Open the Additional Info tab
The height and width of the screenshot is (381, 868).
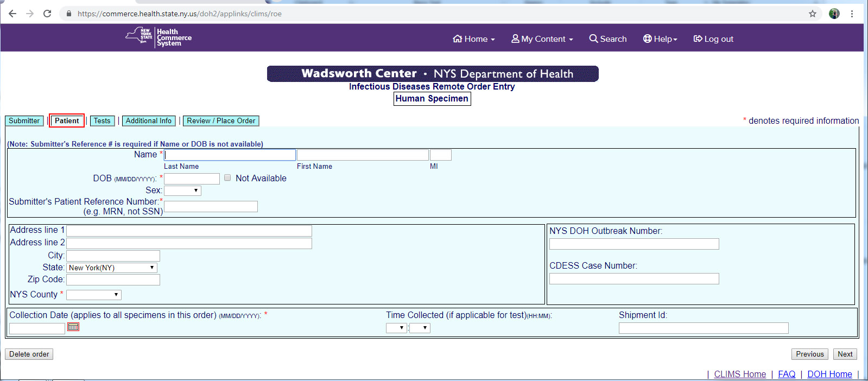click(x=149, y=121)
